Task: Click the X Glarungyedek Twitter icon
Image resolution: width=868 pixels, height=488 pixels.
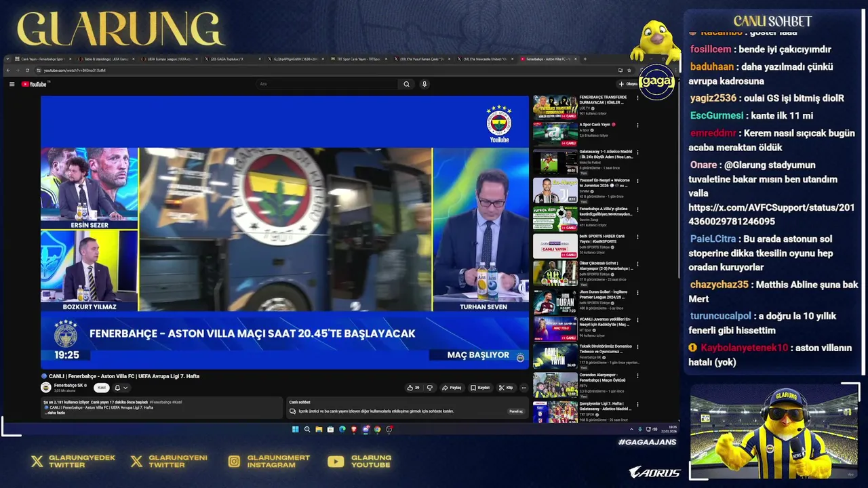Action: [37, 462]
